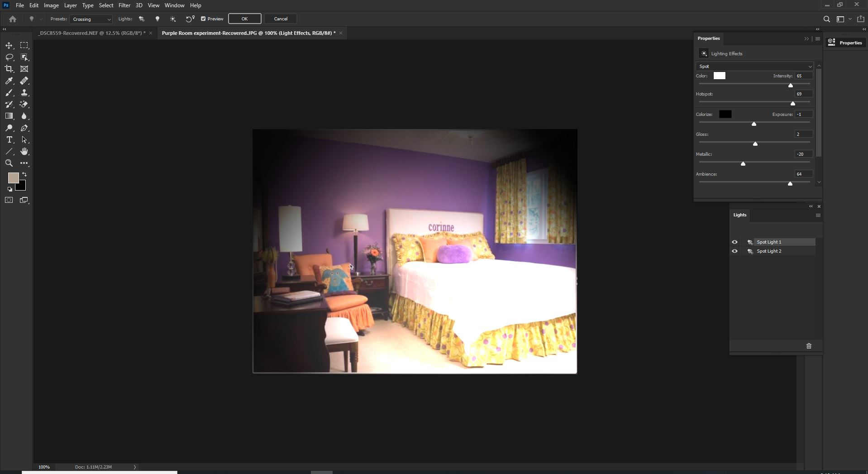Cancel the Lighting Effects dialog
The image size is (868, 474).
pos(280,19)
